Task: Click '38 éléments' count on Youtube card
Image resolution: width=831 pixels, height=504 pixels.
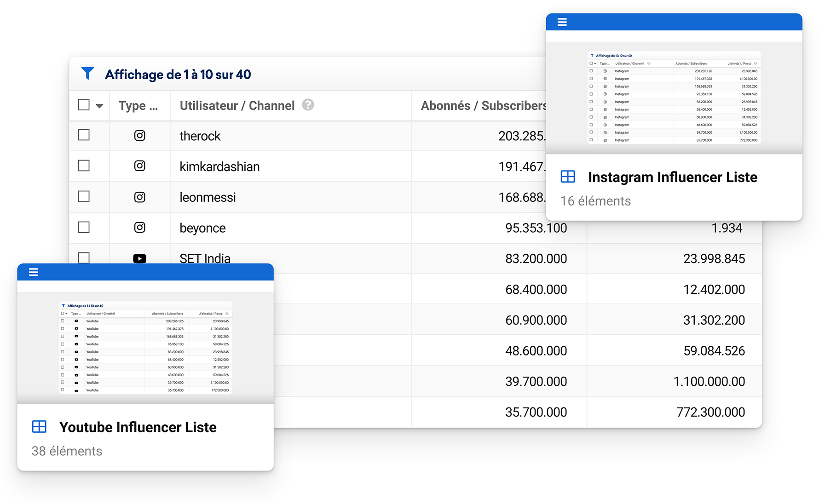Action: pos(67,451)
